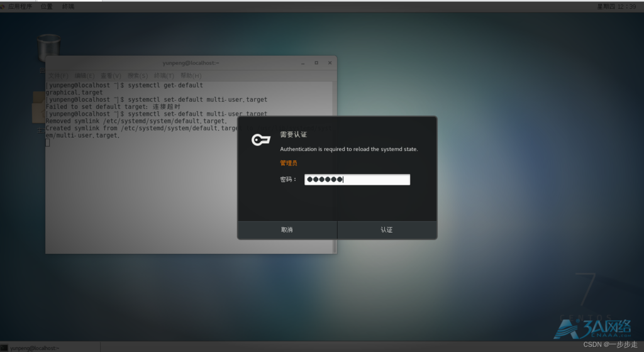Click the terminal title bar yunpeng@localhost:~
The height and width of the screenshot is (352, 644).
click(x=191, y=63)
